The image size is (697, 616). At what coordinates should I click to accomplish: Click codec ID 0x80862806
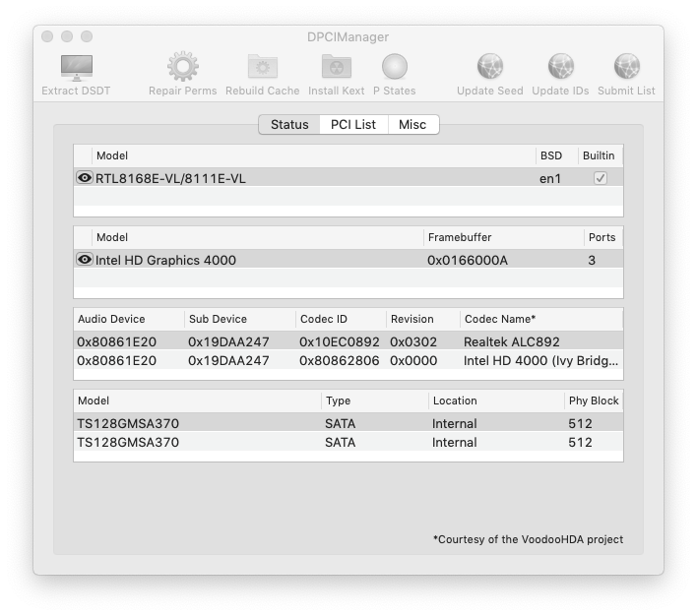(340, 360)
